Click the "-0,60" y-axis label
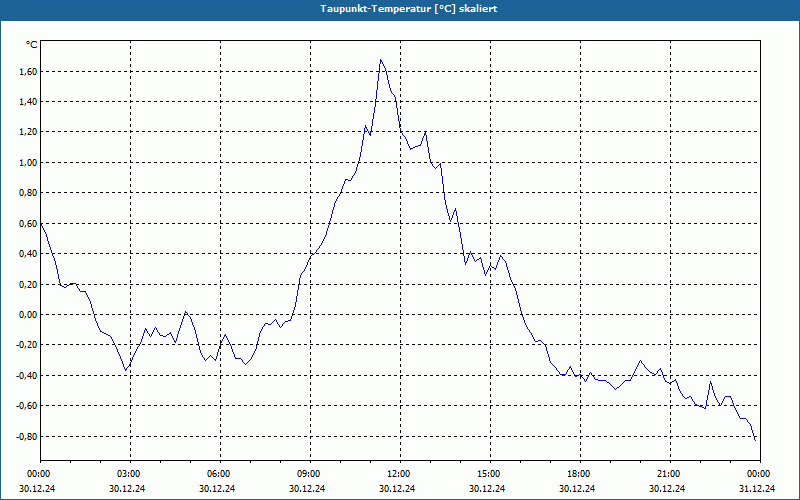This screenshot has width=800, height=500. click(27, 406)
